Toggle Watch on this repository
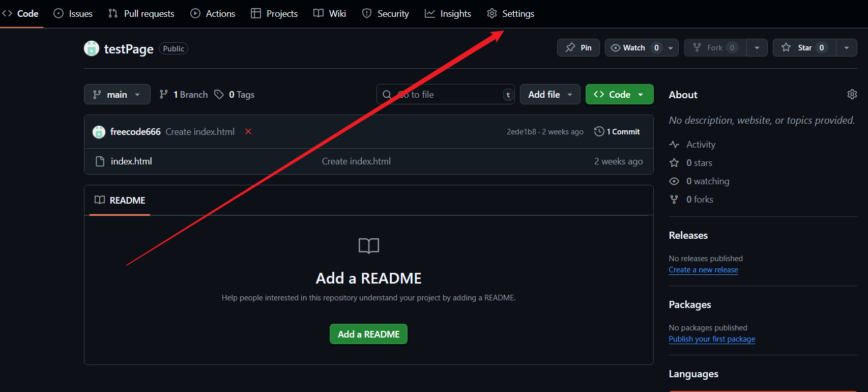Image resolution: width=868 pixels, height=392 pixels. 634,48
